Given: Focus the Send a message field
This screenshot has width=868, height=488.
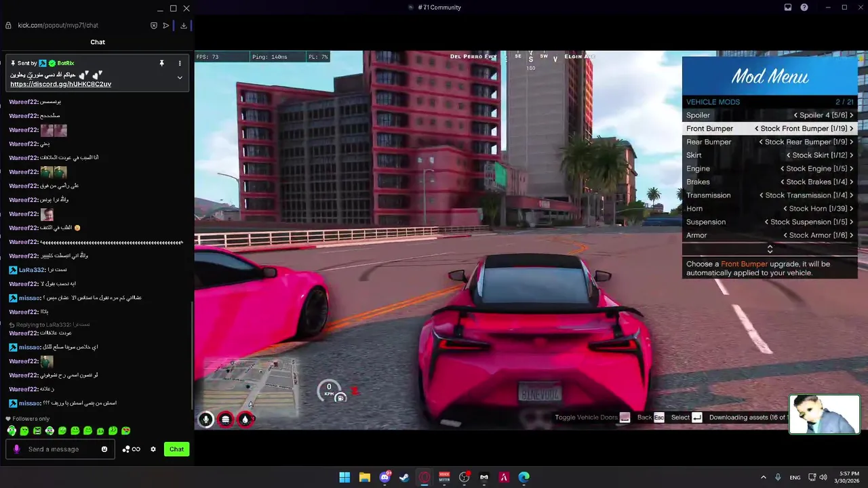Looking at the screenshot, I should click(60, 449).
